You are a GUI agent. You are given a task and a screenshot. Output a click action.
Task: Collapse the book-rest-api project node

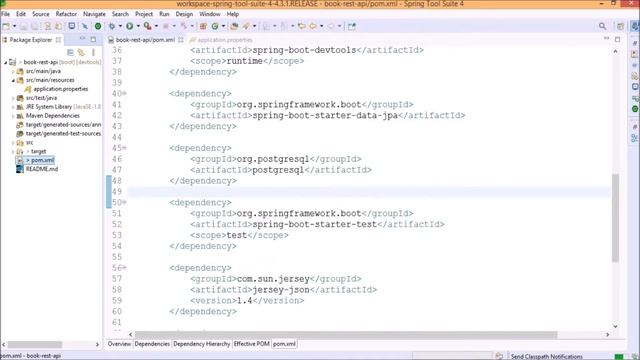tap(6, 62)
